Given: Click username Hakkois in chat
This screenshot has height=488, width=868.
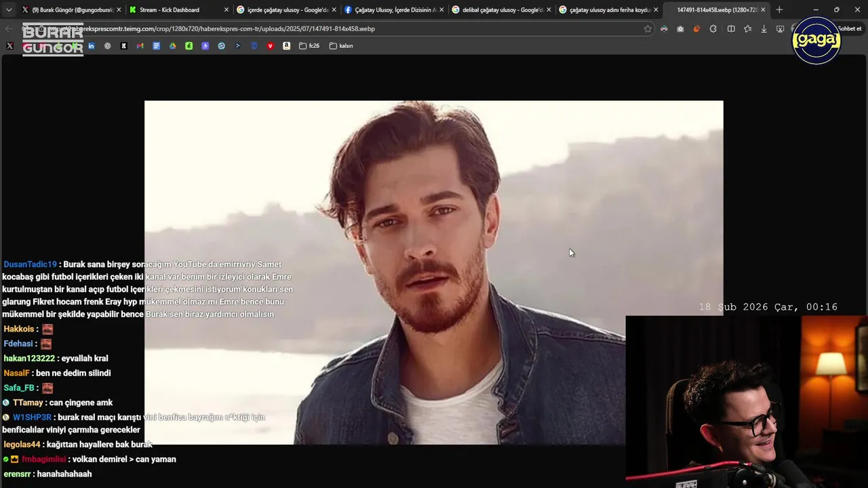Looking at the screenshot, I should (18, 329).
